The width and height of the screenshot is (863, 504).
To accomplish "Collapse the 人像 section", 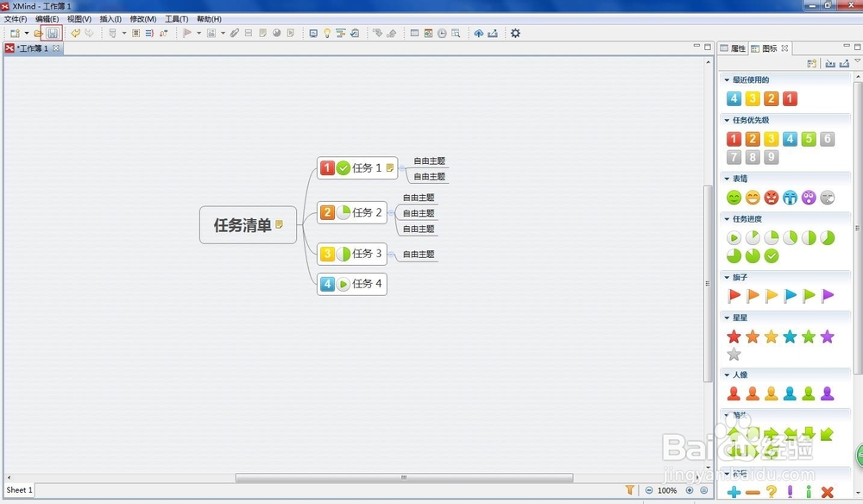I will coord(727,375).
